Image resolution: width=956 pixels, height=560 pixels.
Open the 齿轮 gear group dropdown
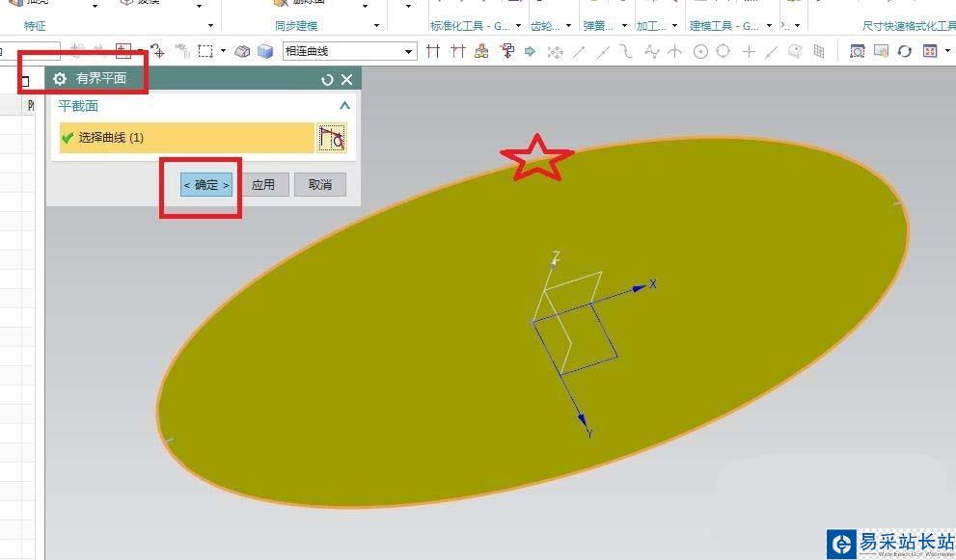pyautogui.click(x=568, y=26)
